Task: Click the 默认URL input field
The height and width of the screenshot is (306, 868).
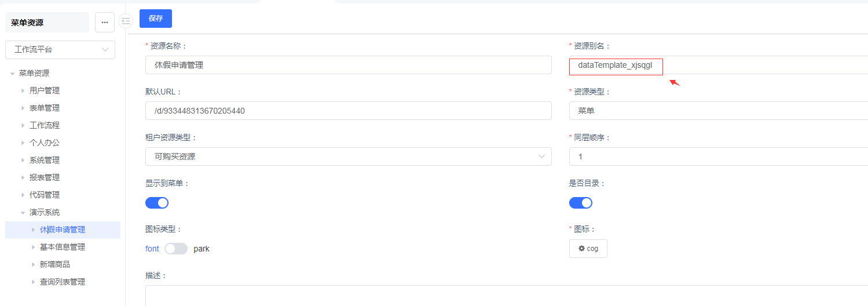Action: click(x=348, y=111)
